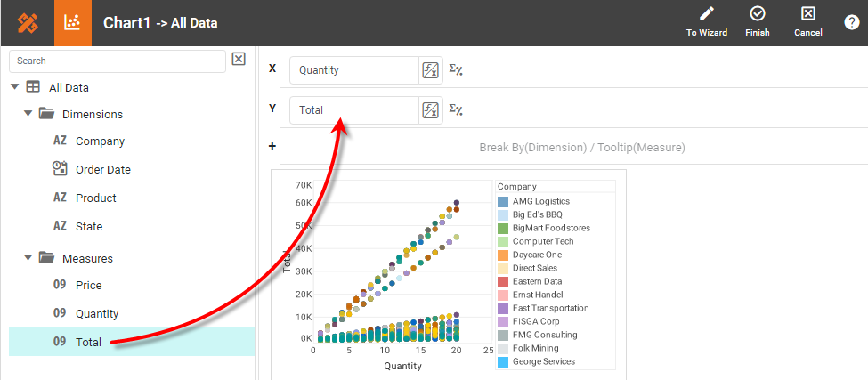This screenshot has height=380, width=868.
Task: Click the orange scatter chart icon
Action: point(73,23)
